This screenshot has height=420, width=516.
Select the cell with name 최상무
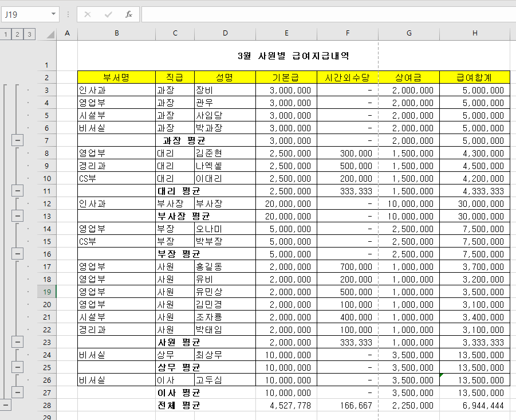(225, 355)
